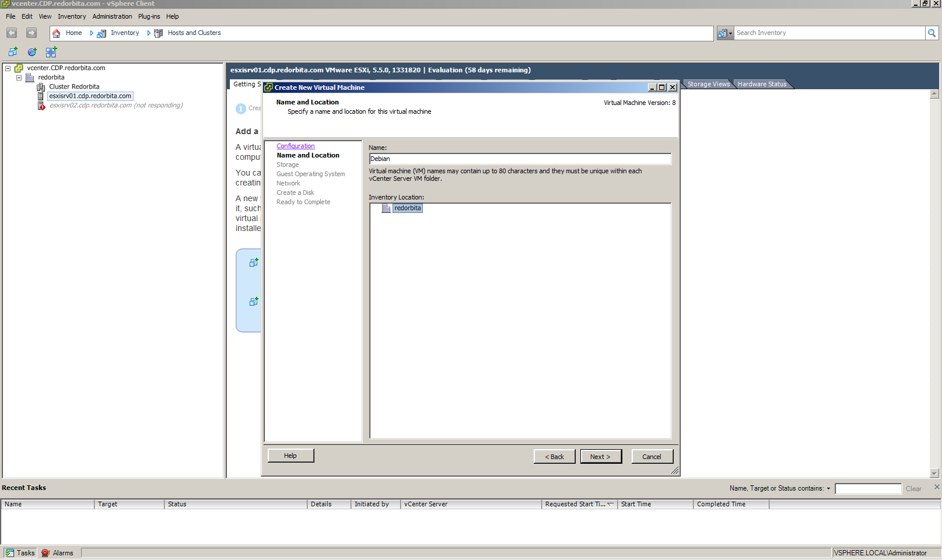This screenshot has height=560, width=942.
Task: Click the New vApp toolbar icon
Action: click(51, 52)
